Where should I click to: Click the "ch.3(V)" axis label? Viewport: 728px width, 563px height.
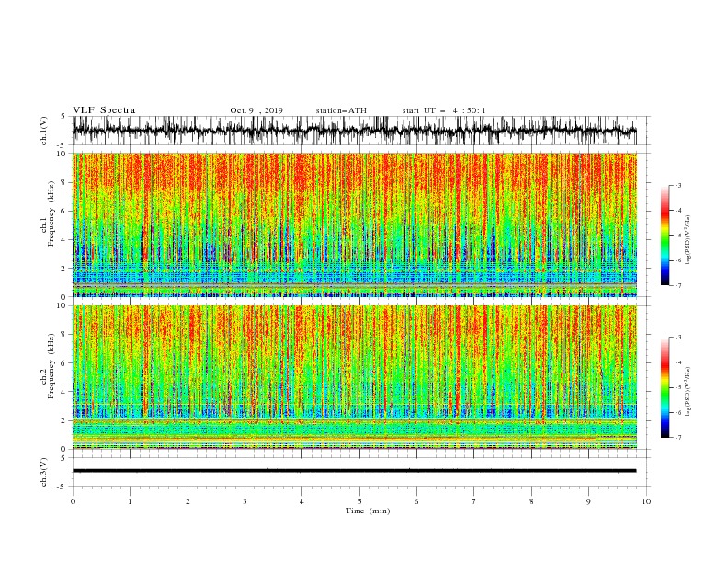click(44, 473)
